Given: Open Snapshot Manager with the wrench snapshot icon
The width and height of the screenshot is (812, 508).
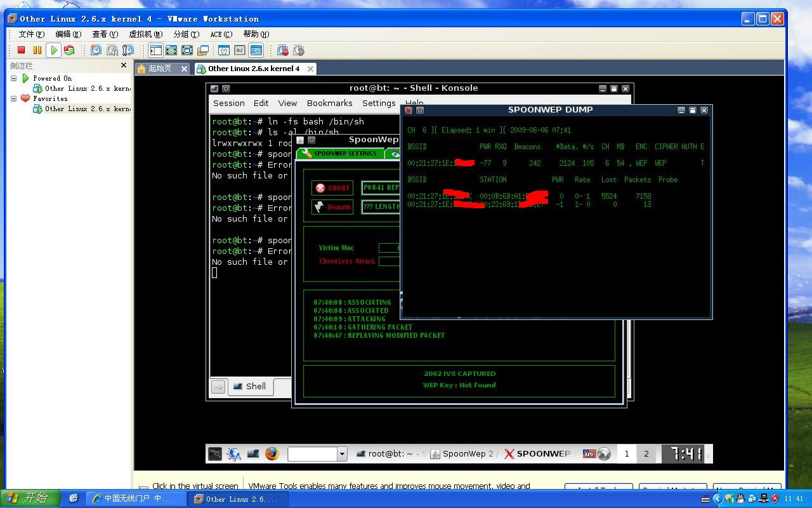Looking at the screenshot, I should [x=128, y=50].
